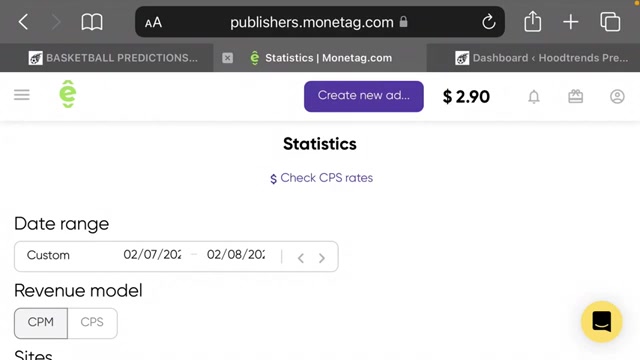The image size is (640, 360).
Task: Open the user account profile icon
Action: [x=617, y=96]
